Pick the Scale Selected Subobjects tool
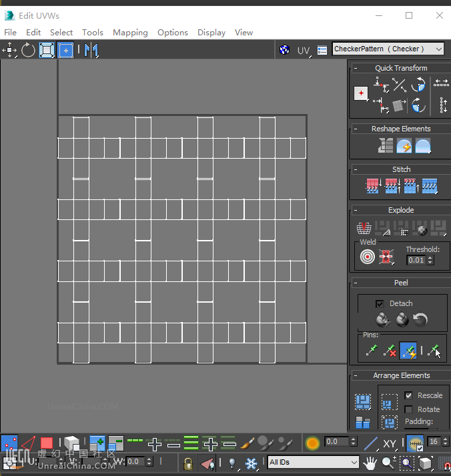 pyautogui.click(x=47, y=50)
